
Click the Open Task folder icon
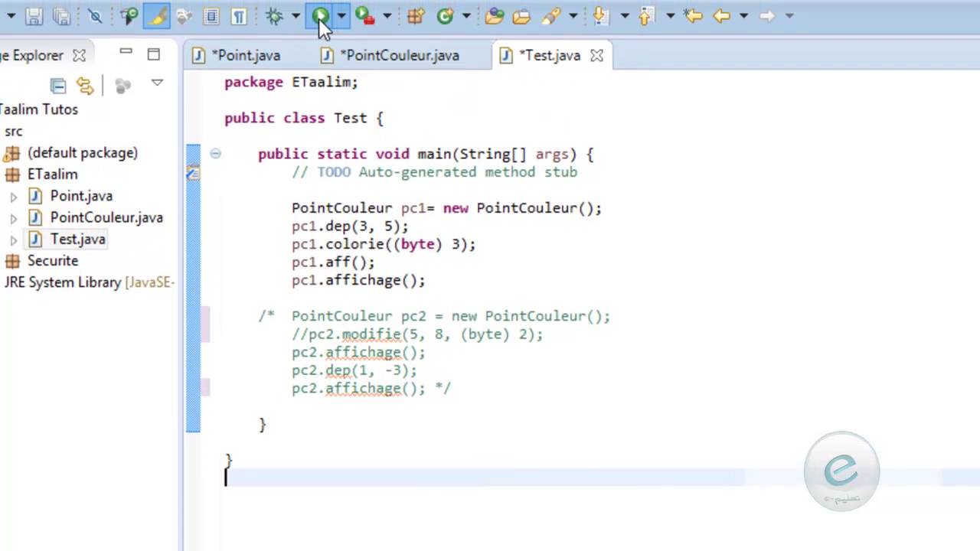pyautogui.click(x=521, y=15)
